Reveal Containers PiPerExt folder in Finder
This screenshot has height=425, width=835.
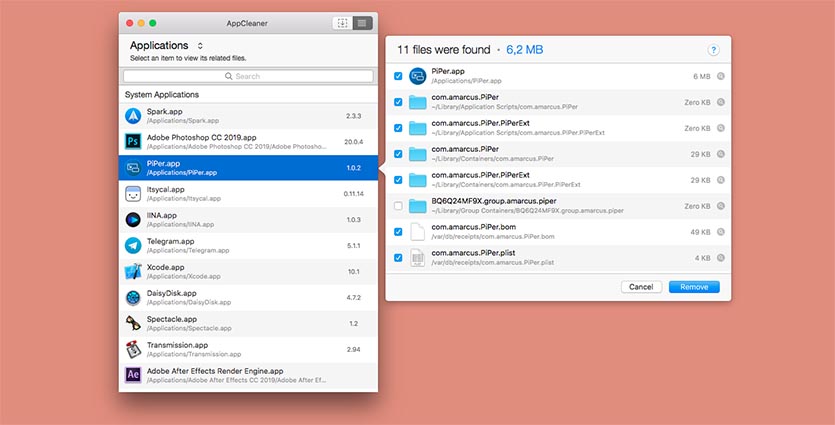[x=721, y=180]
